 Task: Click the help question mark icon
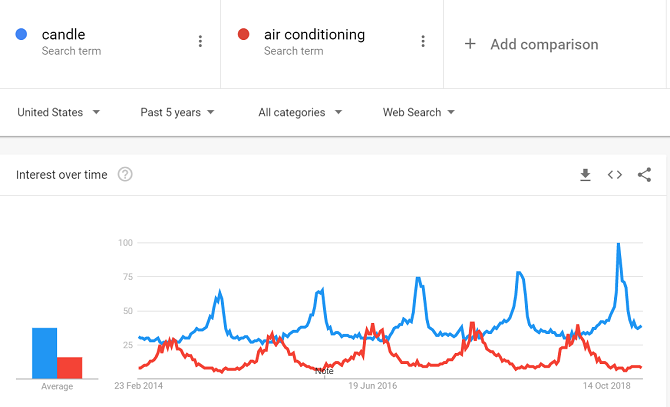pyautogui.click(x=125, y=174)
